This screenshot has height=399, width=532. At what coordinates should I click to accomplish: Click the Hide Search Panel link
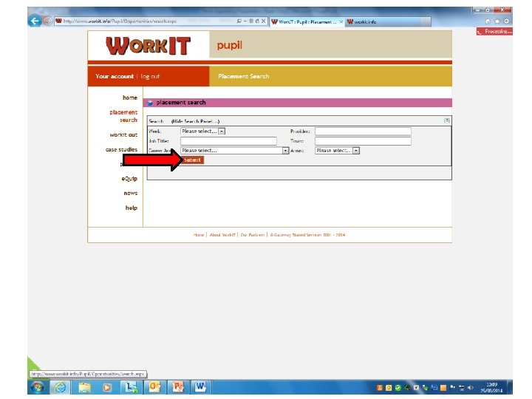[195, 121]
